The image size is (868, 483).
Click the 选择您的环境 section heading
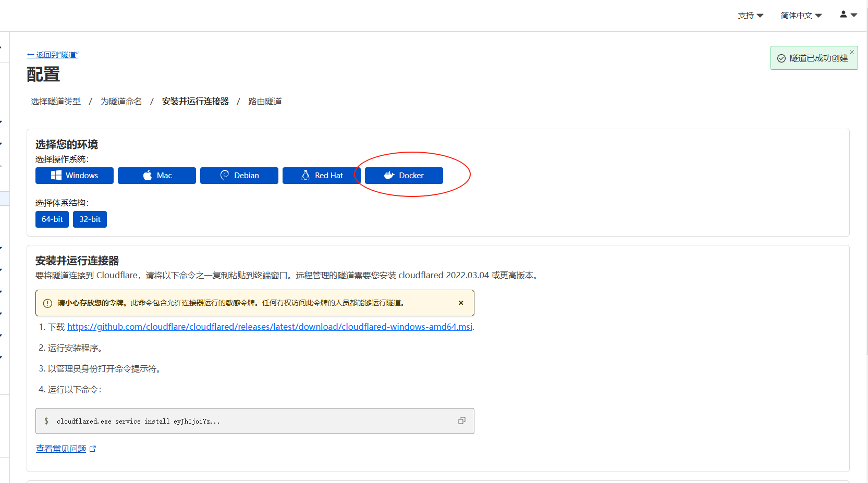(67, 144)
